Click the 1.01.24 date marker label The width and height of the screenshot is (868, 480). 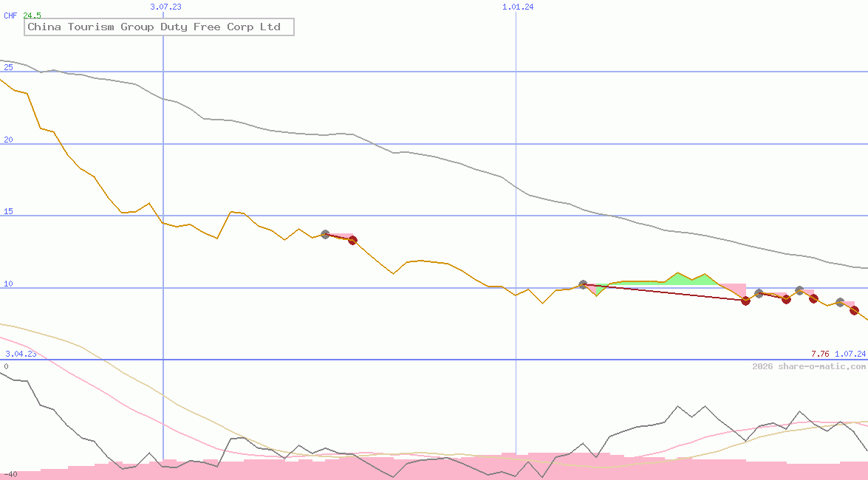pos(518,7)
